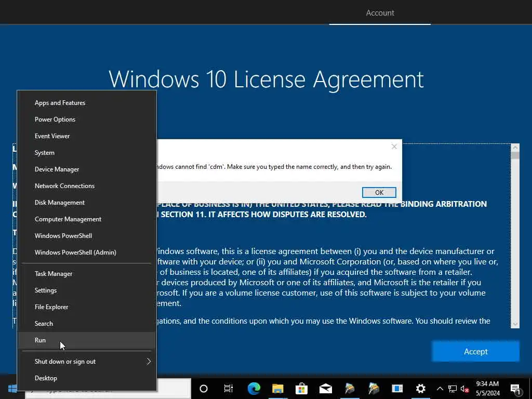This screenshot has height=399, width=532.
Task: Open Event Viewer from the menu
Action: [87, 136]
